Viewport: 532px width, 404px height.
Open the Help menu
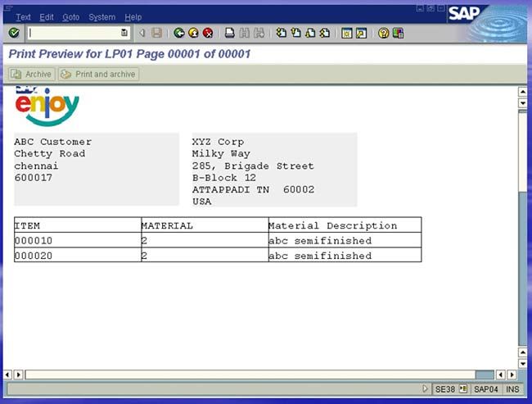pyautogui.click(x=133, y=17)
